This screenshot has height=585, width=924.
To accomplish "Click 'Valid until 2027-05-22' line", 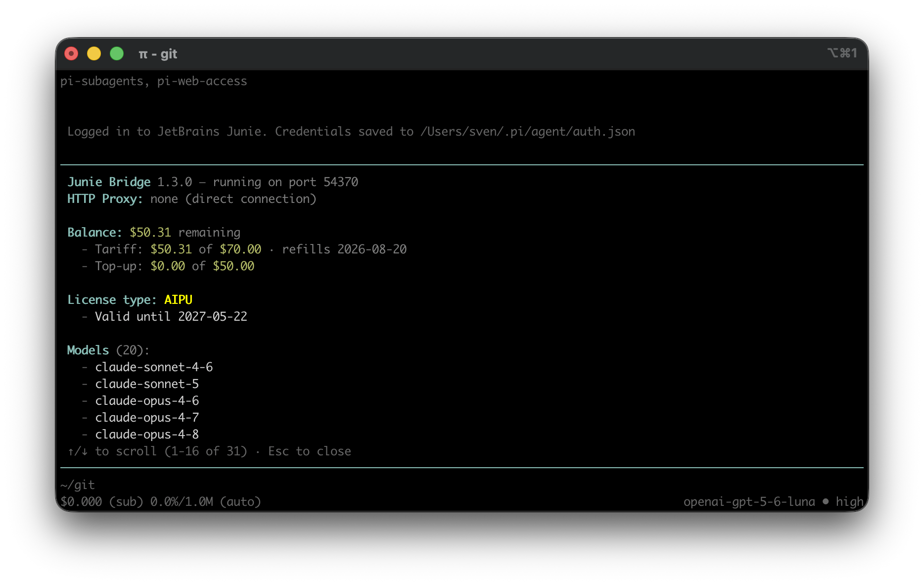I will [171, 317].
